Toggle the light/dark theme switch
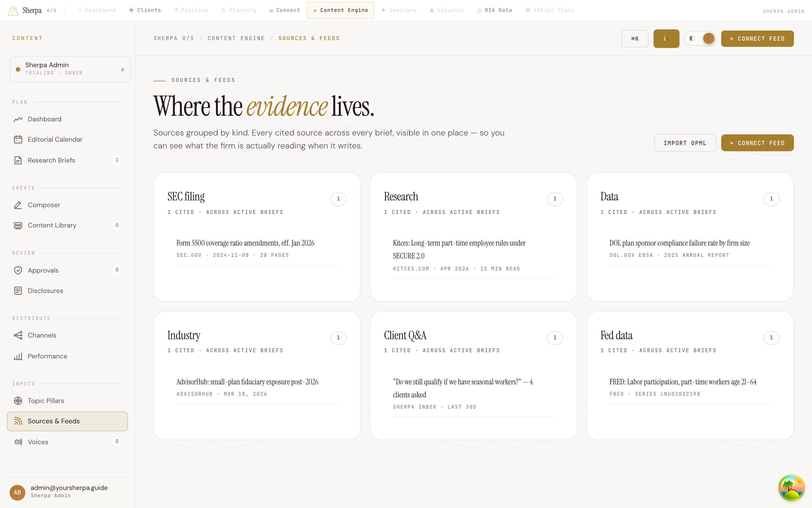This screenshot has height=508, width=812. 700,38
